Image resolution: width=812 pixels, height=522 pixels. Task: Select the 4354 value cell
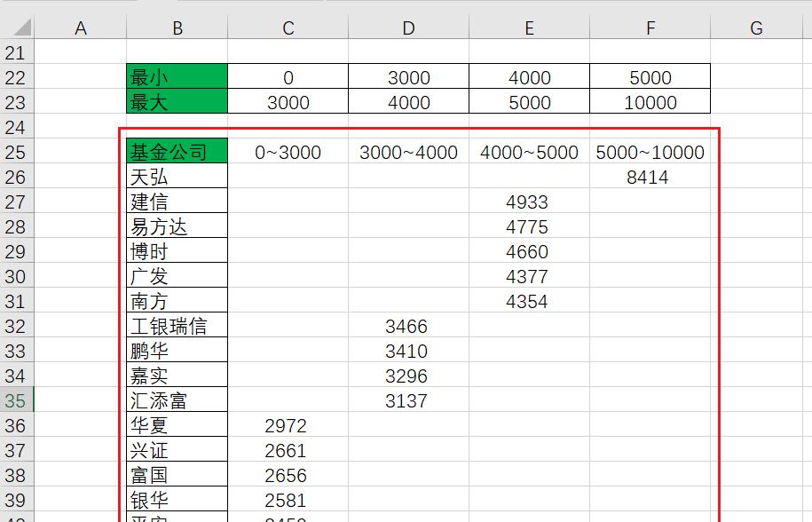[x=529, y=300]
